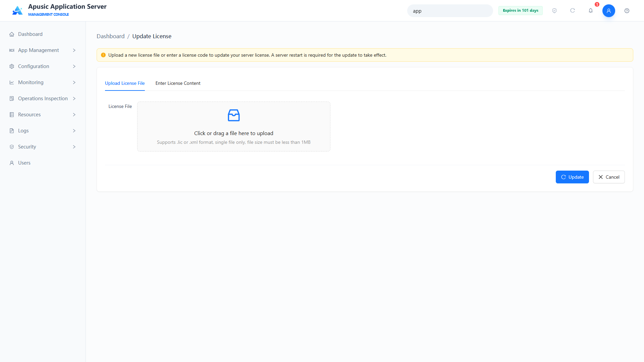Click the Users person icon
This screenshot has height=362, width=644.
click(x=12, y=163)
